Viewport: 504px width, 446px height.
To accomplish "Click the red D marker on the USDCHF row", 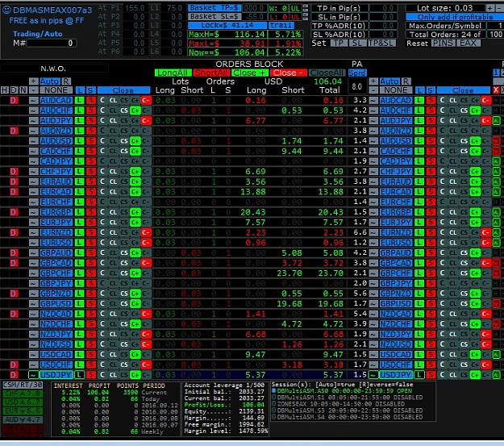I will pyautogui.click(x=14, y=365).
